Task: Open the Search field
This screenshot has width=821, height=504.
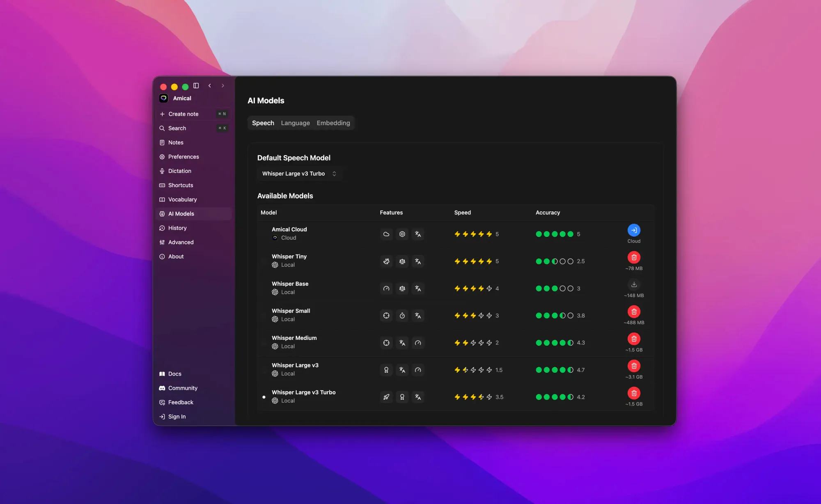Action: click(177, 128)
